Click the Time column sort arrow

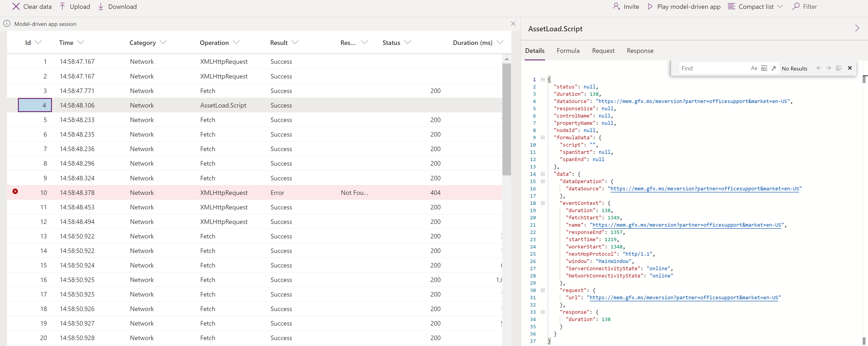pyautogui.click(x=82, y=43)
